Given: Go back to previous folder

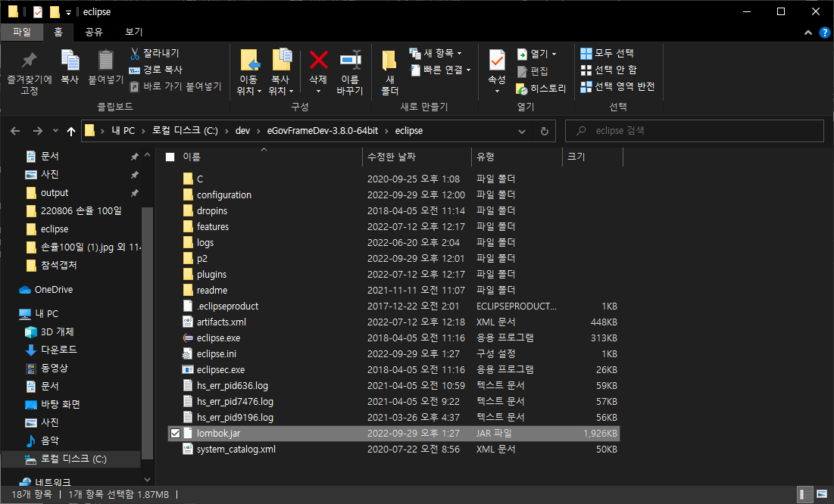Looking at the screenshot, I should 15,131.
